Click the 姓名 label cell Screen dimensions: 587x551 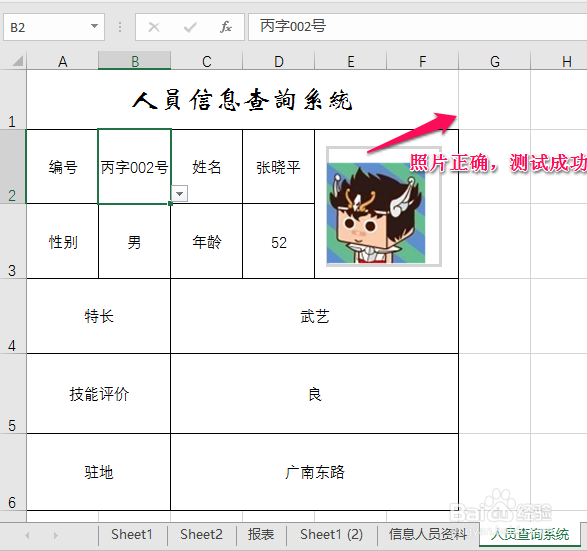click(207, 167)
